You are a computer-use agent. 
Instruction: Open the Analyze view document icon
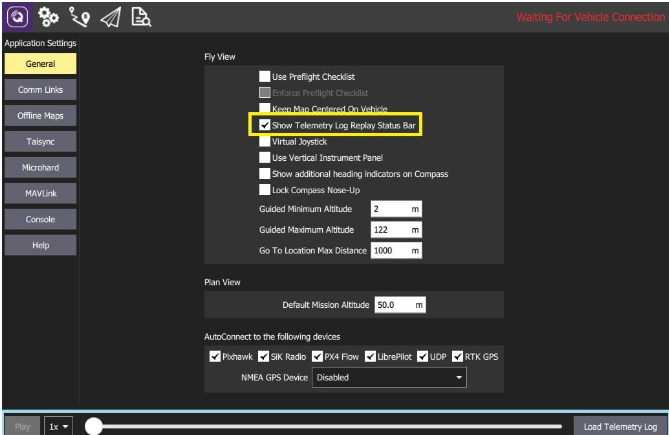[140, 17]
